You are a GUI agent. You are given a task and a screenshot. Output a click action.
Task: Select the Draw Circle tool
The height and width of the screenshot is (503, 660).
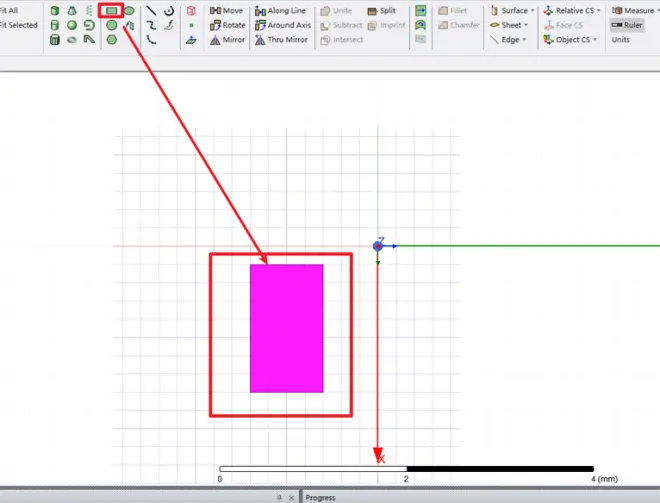[112, 25]
